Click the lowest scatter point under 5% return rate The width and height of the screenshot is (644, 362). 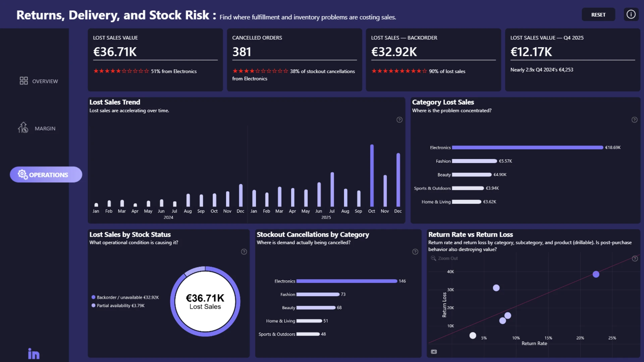point(473,336)
